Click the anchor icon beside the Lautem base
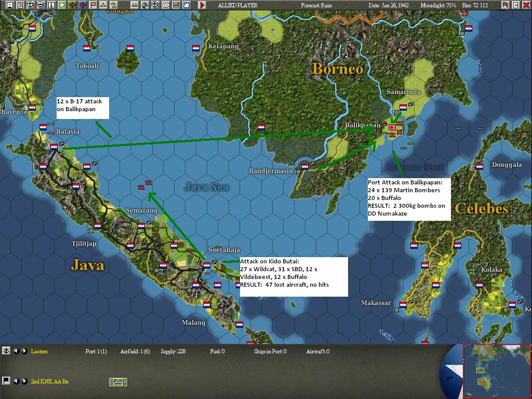The image size is (532, 399). pos(6,351)
